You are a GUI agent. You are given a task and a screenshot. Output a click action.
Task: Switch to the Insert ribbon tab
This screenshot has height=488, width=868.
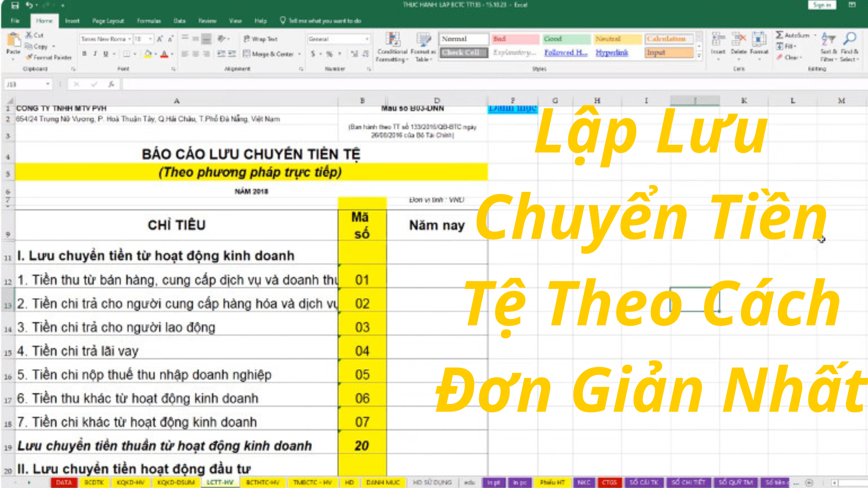pyautogui.click(x=72, y=21)
